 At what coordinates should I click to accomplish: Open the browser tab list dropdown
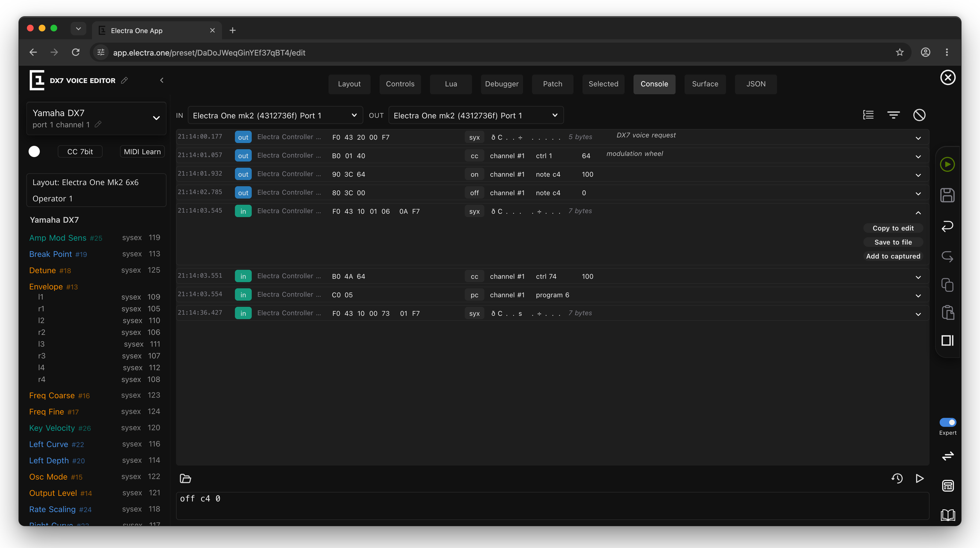coord(78,29)
